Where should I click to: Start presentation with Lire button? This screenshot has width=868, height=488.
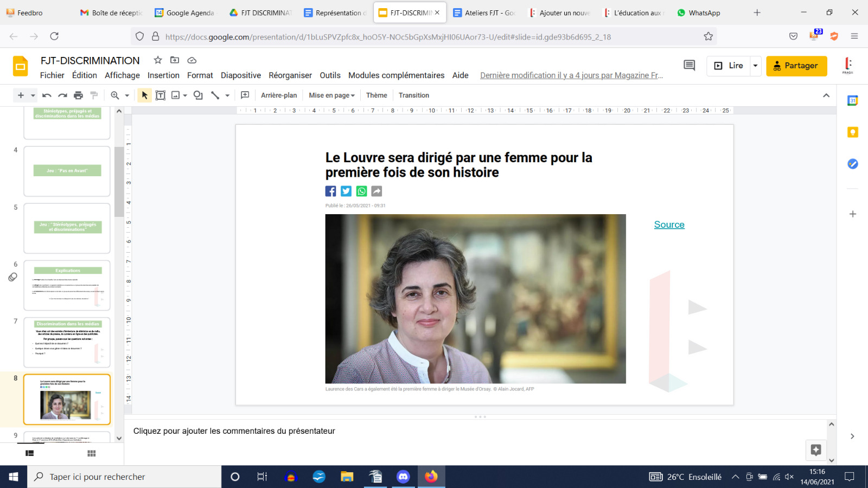pos(729,66)
